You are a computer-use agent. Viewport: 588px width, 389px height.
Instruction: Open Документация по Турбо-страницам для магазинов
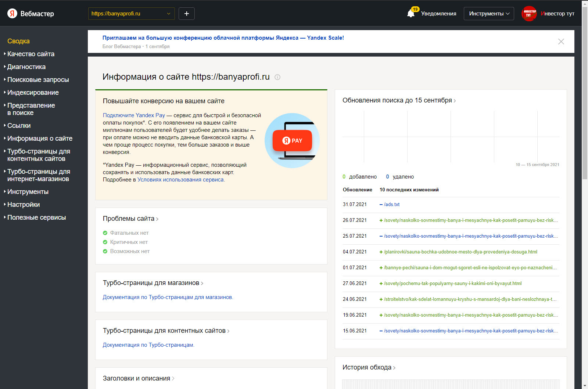click(168, 297)
